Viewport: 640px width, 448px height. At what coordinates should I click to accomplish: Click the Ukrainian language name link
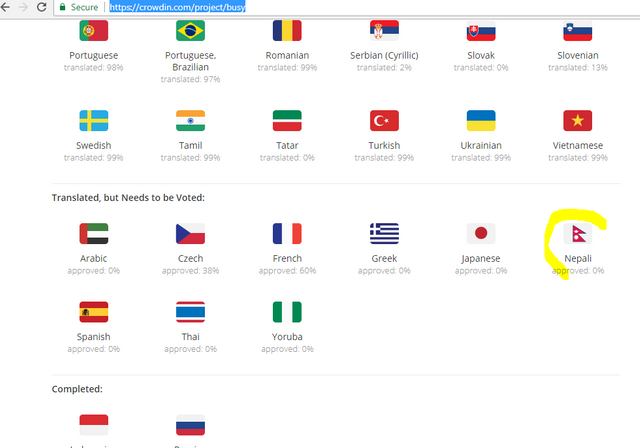pyautogui.click(x=481, y=146)
